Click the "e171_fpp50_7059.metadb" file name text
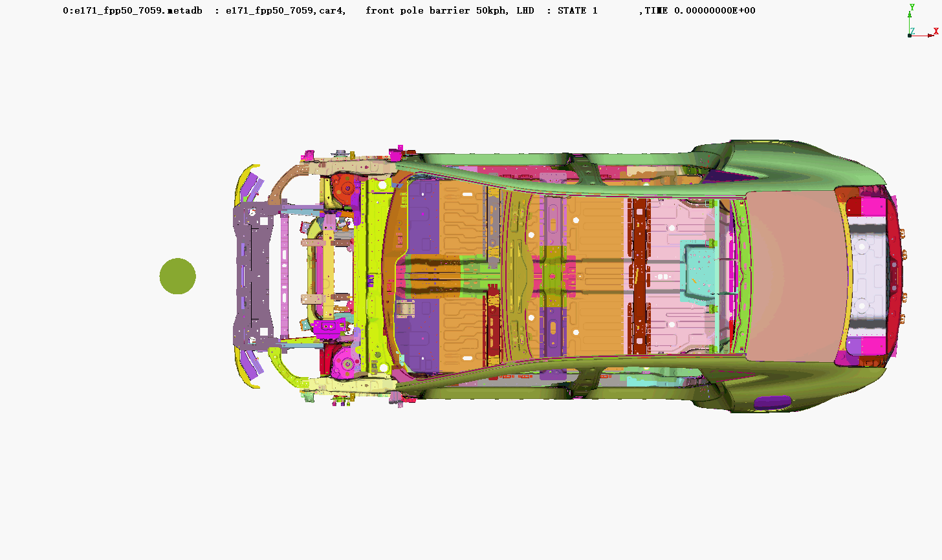The width and height of the screenshot is (942, 560). pyautogui.click(x=138, y=10)
